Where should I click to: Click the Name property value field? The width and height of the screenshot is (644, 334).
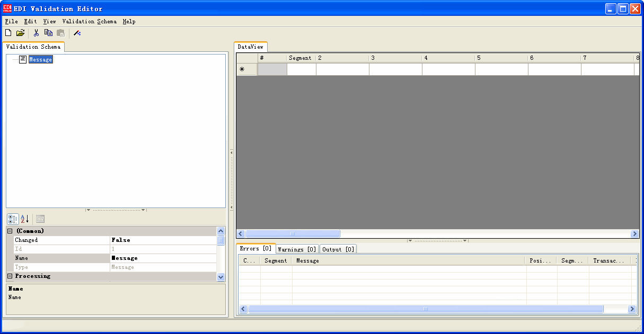pos(163,258)
